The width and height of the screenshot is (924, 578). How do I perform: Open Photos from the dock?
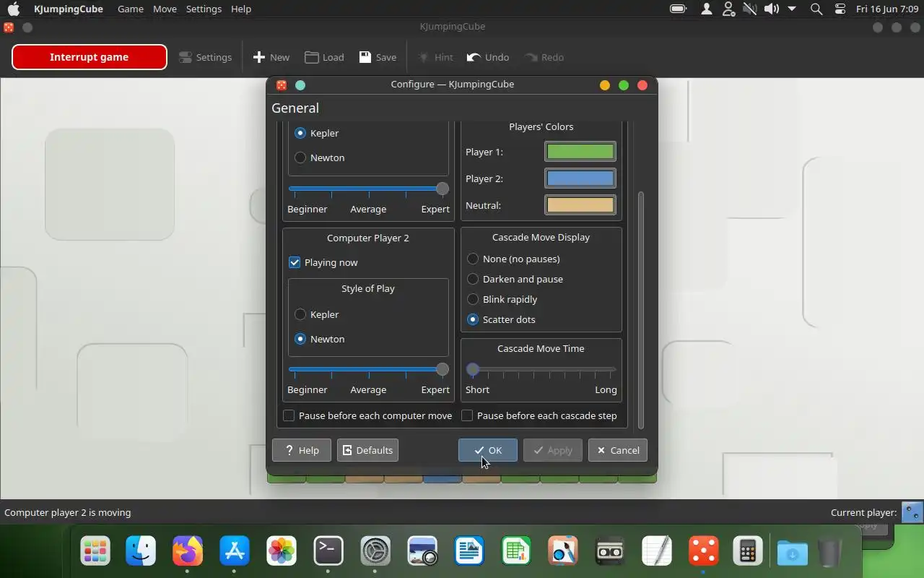point(282,552)
